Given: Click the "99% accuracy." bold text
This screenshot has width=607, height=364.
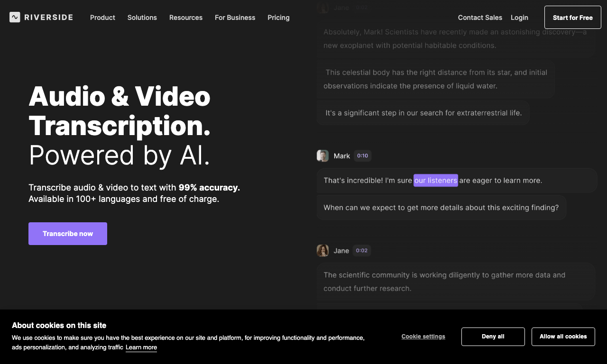Looking at the screenshot, I should click(210, 188).
